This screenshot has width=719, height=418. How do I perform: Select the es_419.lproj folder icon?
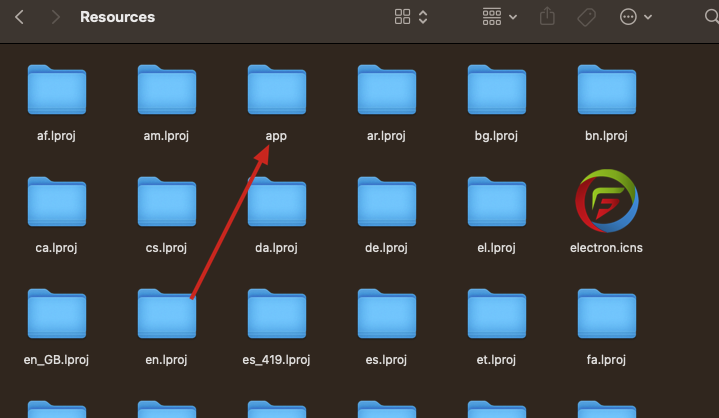coord(277,314)
